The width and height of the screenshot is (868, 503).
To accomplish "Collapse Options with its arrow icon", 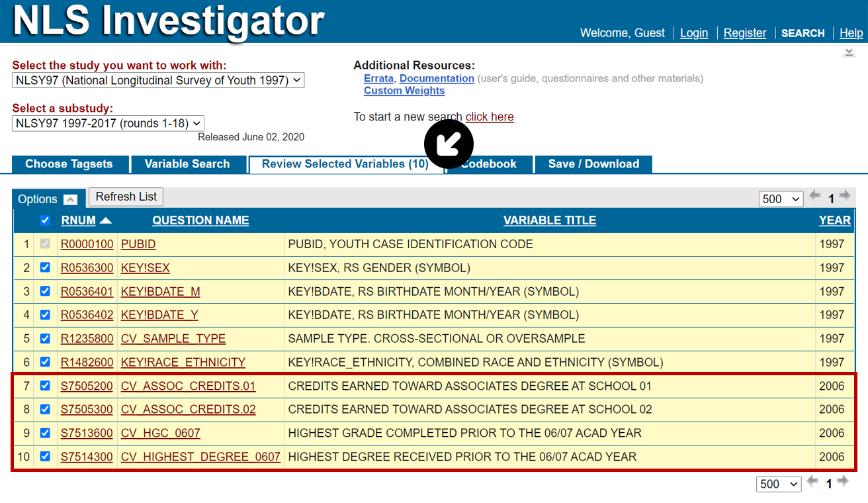I will coord(70,199).
